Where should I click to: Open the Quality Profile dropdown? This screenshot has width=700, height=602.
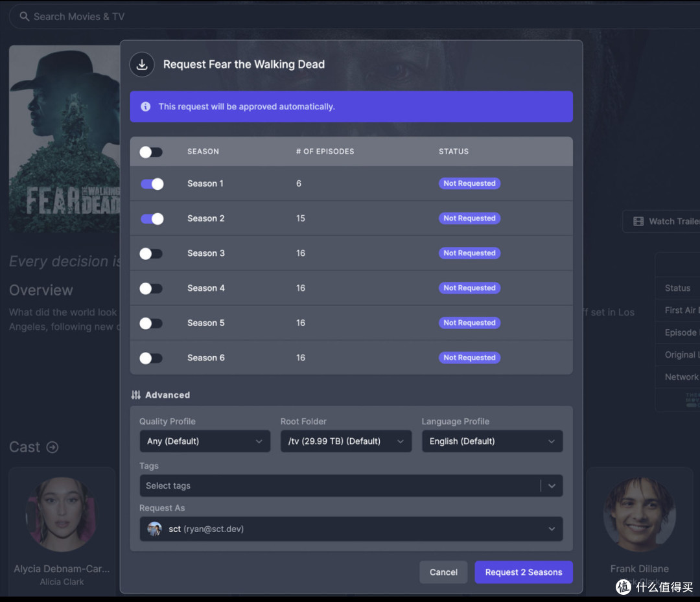pyautogui.click(x=205, y=441)
